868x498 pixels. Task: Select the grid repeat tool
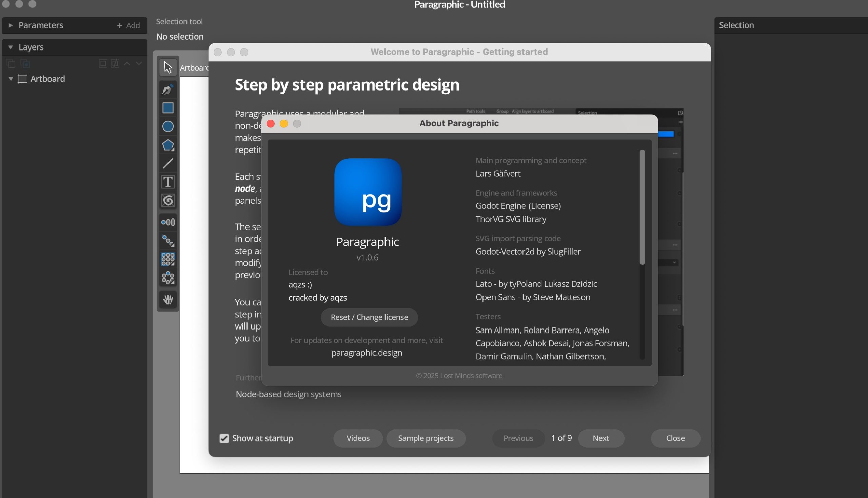click(x=168, y=259)
